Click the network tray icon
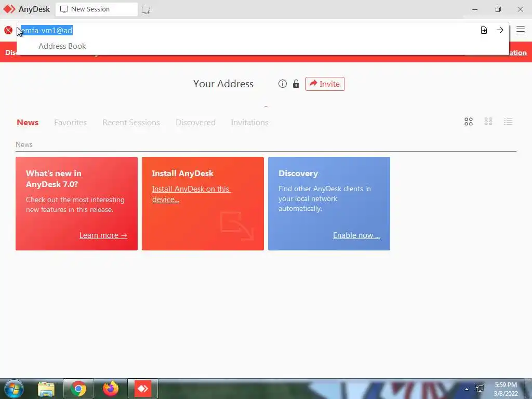The height and width of the screenshot is (399, 532). (x=480, y=389)
